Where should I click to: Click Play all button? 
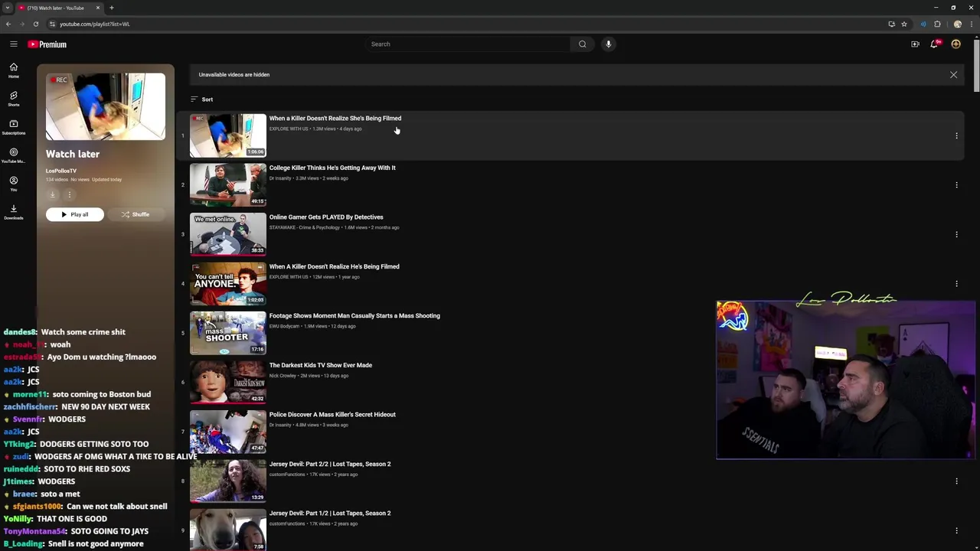[x=75, y=214]
